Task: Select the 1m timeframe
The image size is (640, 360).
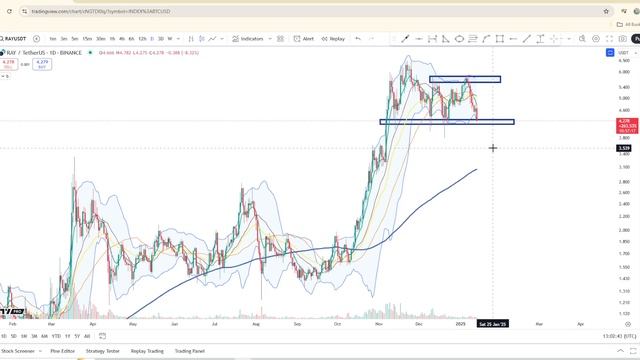Action: (53, 39)
